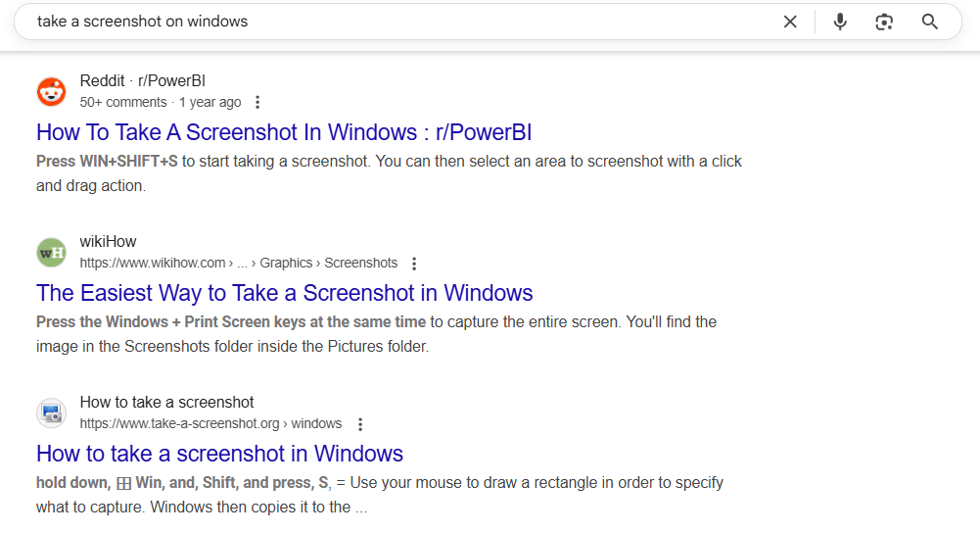Click the Windows key icon in snippet
Image resolution: width=980 pixels, height=533 pixels.
[x=123, y=484]
